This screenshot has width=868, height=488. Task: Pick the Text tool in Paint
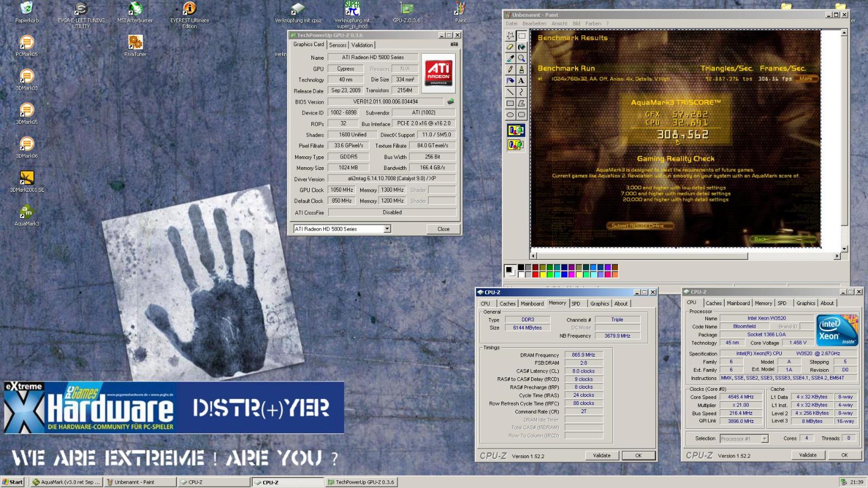pos(521,81)
